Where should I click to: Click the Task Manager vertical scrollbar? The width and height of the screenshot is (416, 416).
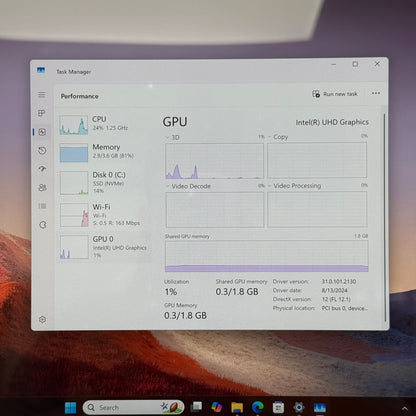click(x=384, y=217)
